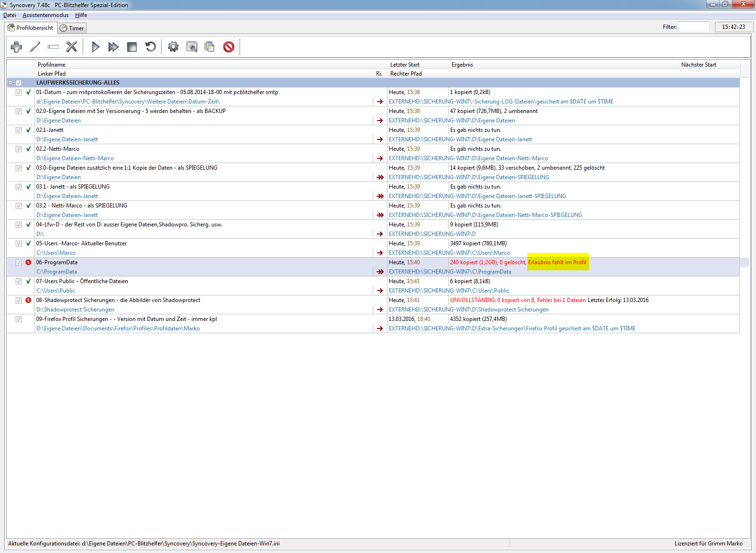This screenshot has width=756, height=553.
Task: Open the Datei menu
Action: coord(9,15)
